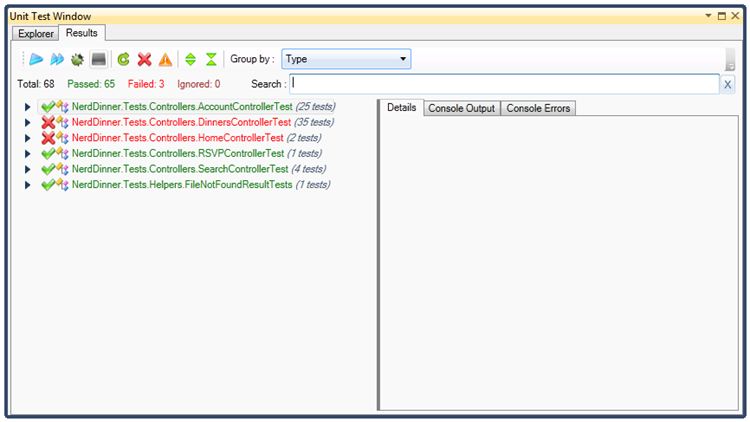
Task: Expand the AccountControllerTest node
Action: pos(28,107)
